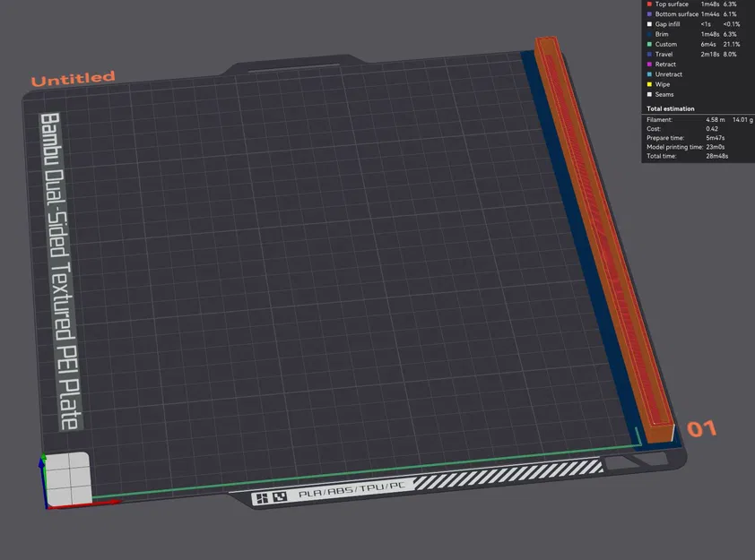Click the Travel percentage "8.0%"
The height and width of the screenshot is (560, 755).
pos(730,55)
